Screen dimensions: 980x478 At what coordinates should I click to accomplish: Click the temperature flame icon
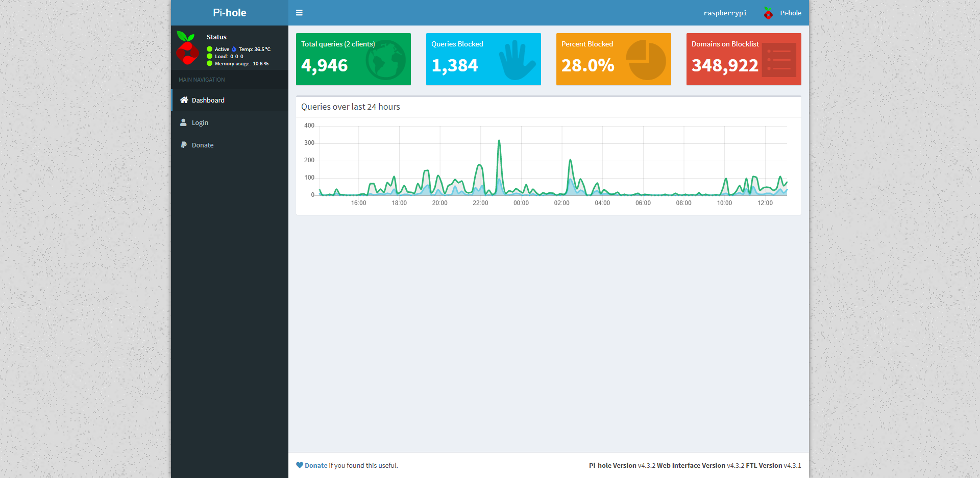(234, 49)
